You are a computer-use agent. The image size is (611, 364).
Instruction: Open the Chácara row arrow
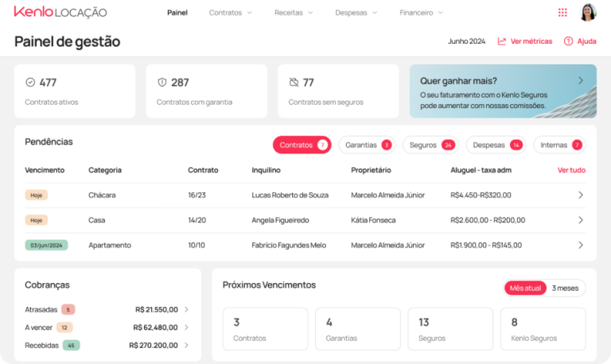(x=580, y=195)
